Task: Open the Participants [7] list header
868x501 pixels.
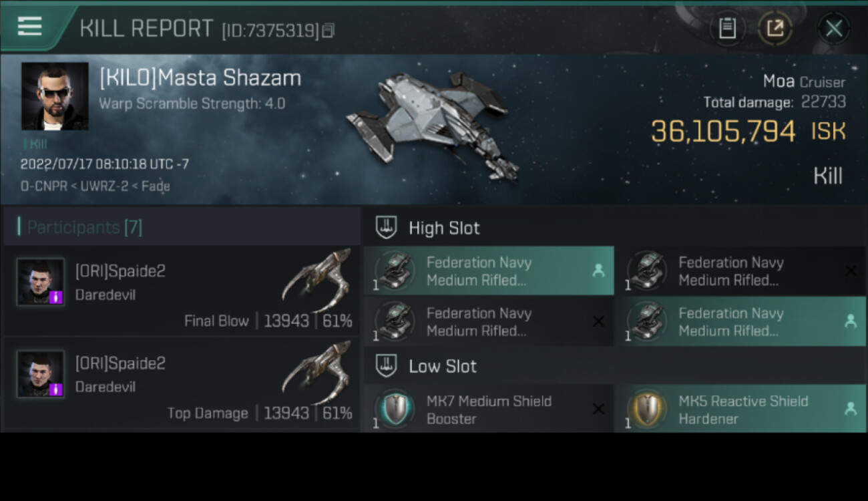Action: click(x=85, y=228)
